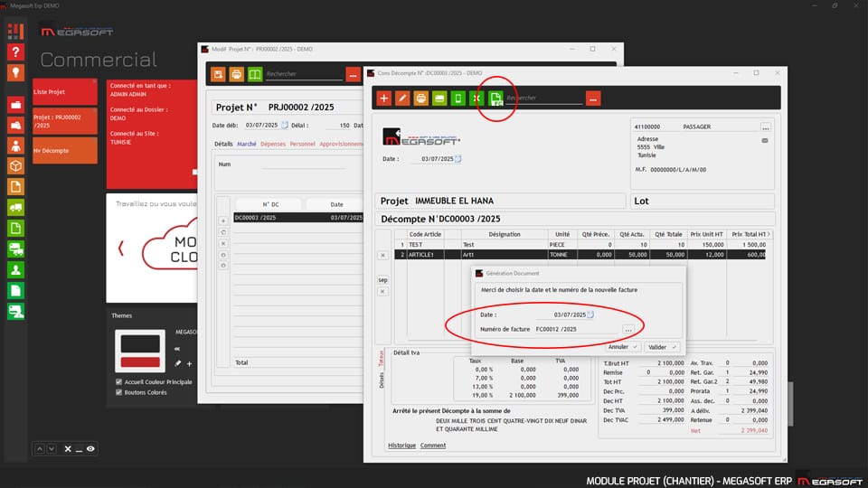Click the invoice generation (FC) toolbar icon
The height and width of the screenshot is (488, 868).
[495, 98]
